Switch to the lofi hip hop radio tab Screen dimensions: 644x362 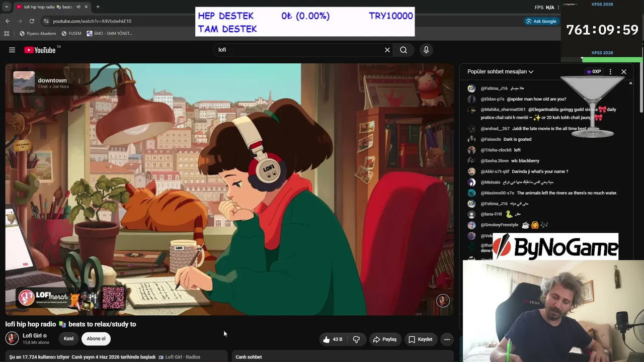[51, 7]
